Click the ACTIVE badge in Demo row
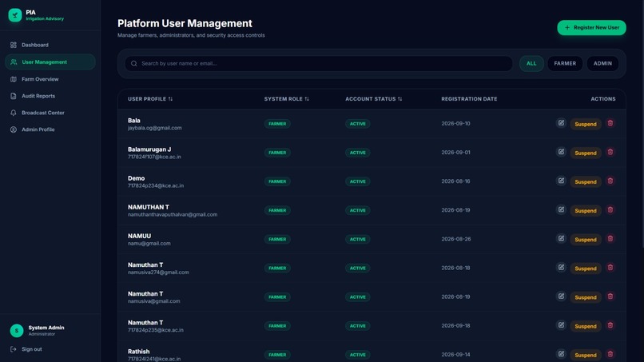Viewport: 644px width, 362px height. coord(358,181)
